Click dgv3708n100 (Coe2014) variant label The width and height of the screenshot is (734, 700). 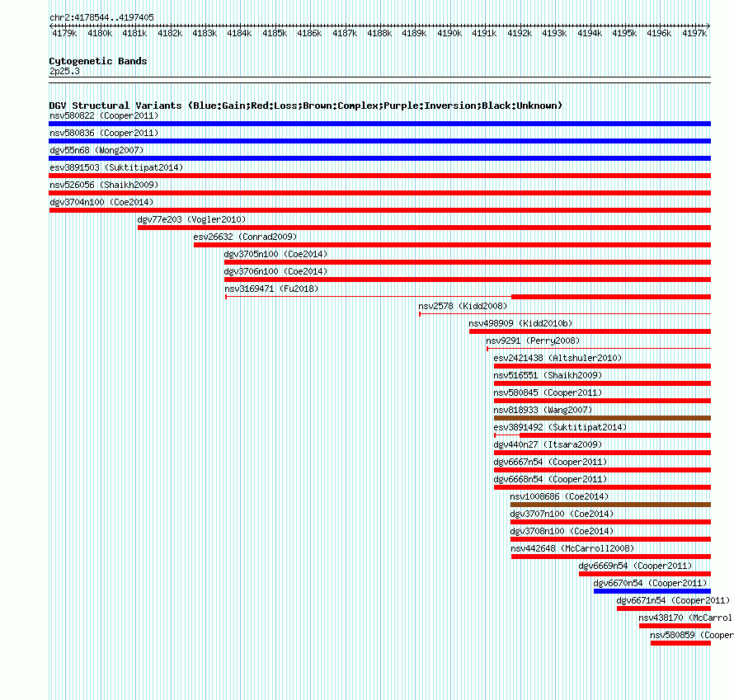click(562, 531)
